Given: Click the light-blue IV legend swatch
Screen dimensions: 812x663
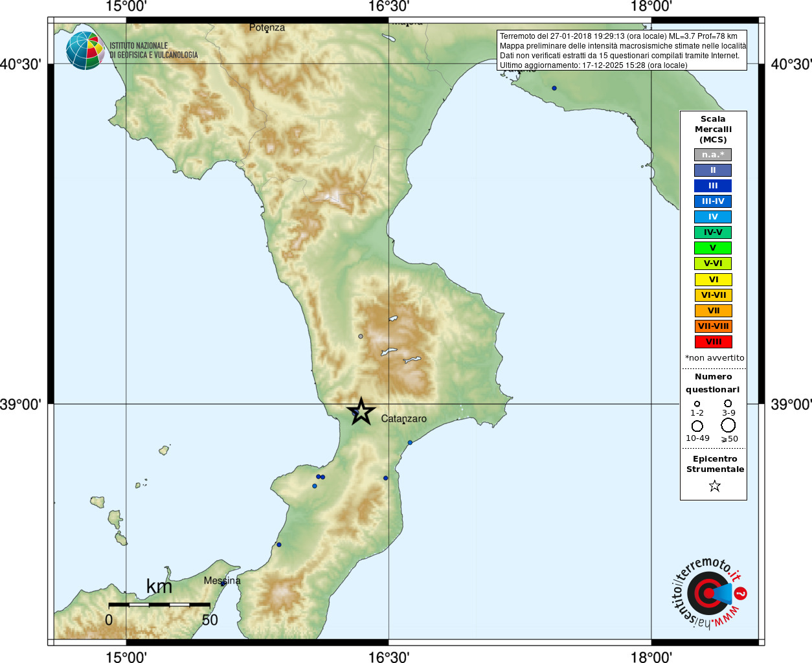Looking at the screenshot, I should click(713, 217).
